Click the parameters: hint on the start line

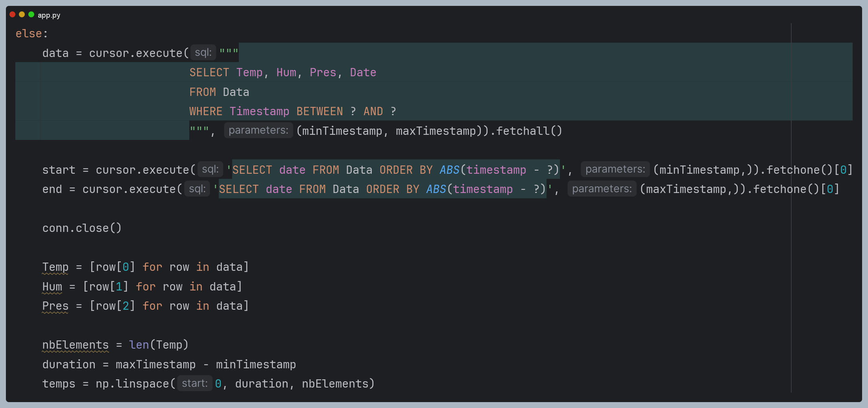point(615,169)
